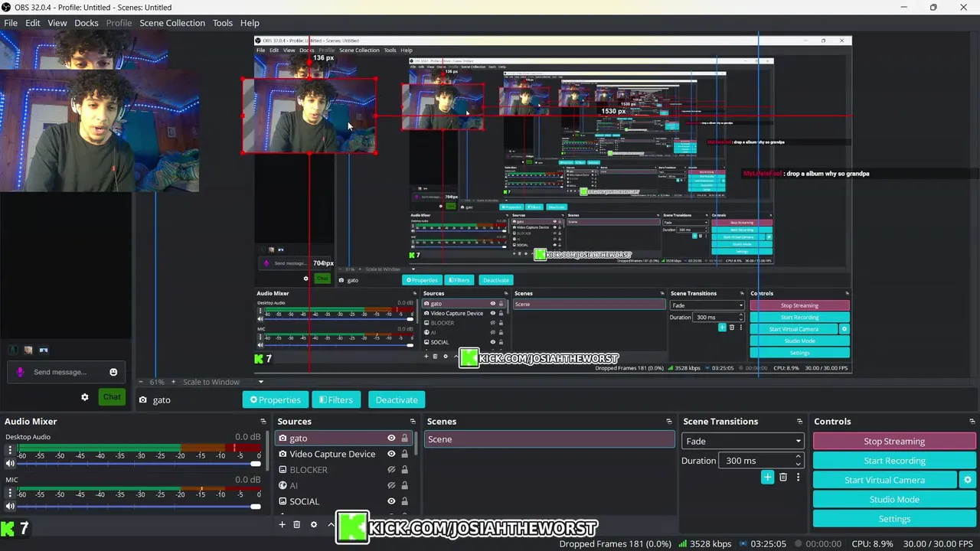
Task: Toggle lock on Video Capture Device
Action: click(x=404, y=454)
